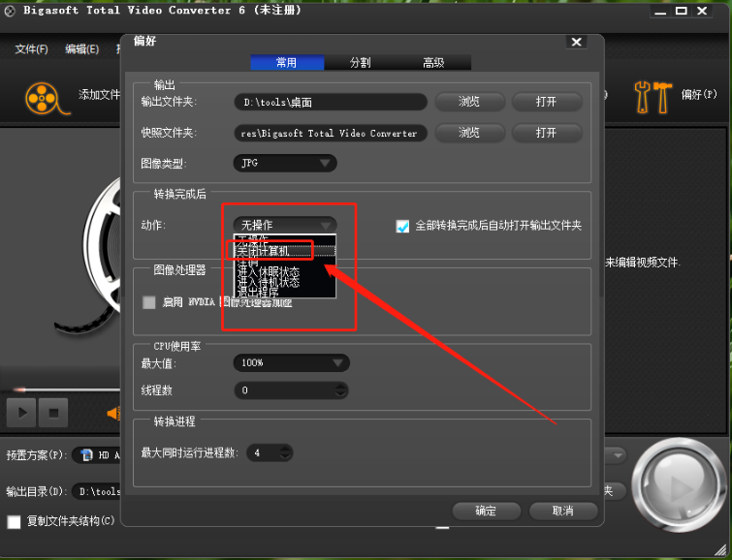The width and height of the screenshot is (732, 560).
Task: Choose 关闭计算机 from the action list
Action: coord(285,251)
